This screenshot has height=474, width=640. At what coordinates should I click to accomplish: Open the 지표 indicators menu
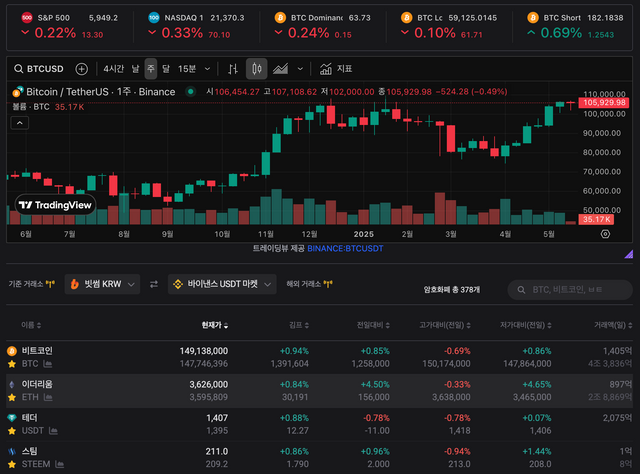336,69
